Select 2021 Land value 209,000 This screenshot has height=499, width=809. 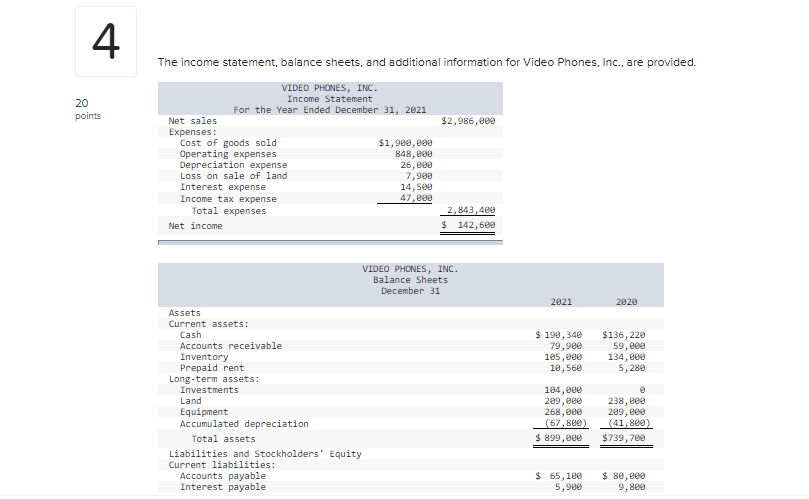pyautogui.click(x=563, y=401)
